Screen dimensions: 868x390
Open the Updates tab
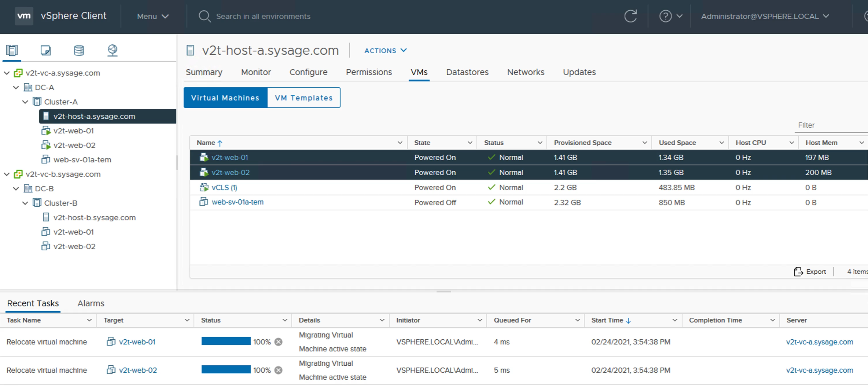579,72
